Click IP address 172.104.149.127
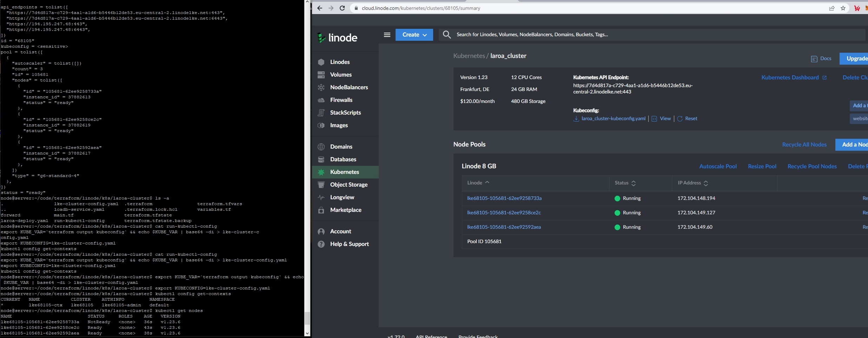This screenshot has width=868, height=338. click(x=696, y=213)
